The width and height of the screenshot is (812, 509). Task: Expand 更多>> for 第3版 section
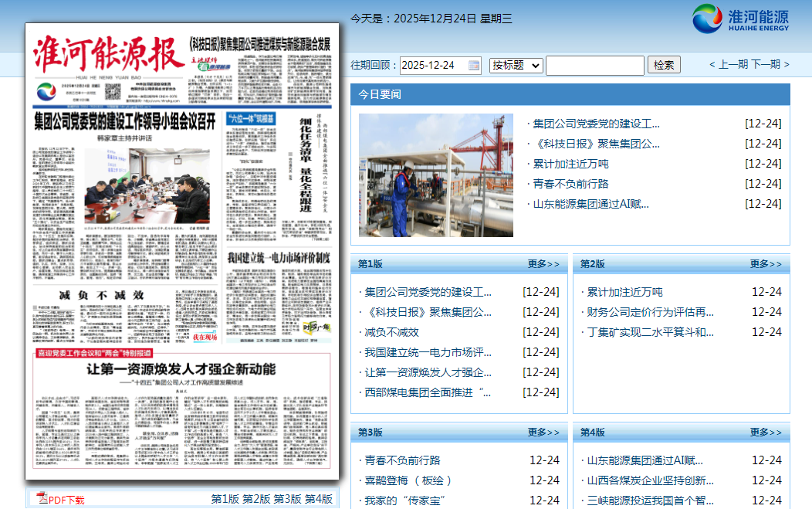[x=543, y=433]
